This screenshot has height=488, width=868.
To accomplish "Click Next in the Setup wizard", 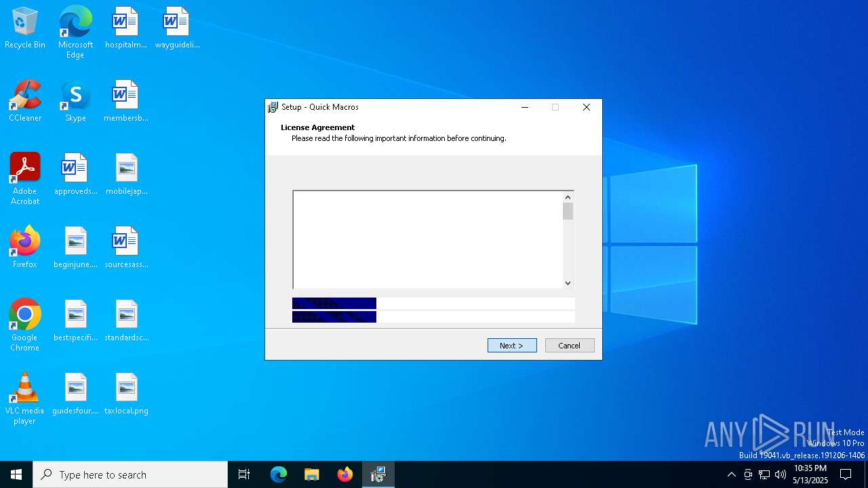I will coord(512,346).
